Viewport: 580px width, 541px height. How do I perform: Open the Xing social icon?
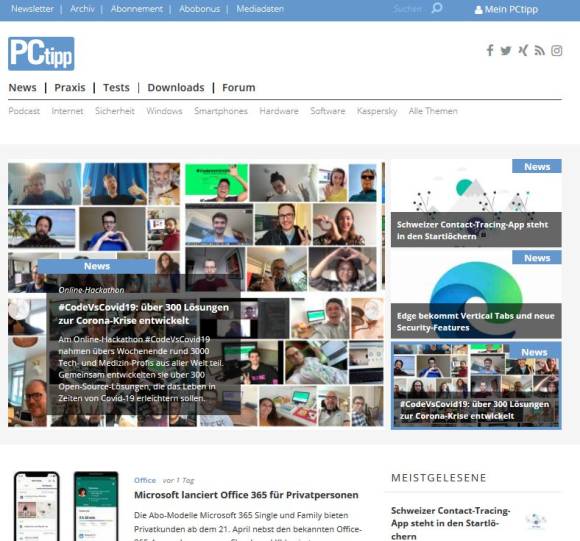523,50
